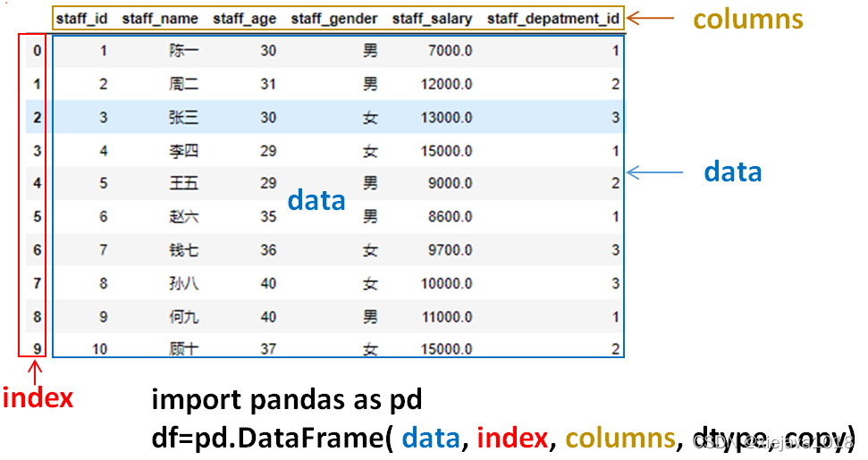
Task: Select the name cell 赵六
Action: (x=184, y=216)
